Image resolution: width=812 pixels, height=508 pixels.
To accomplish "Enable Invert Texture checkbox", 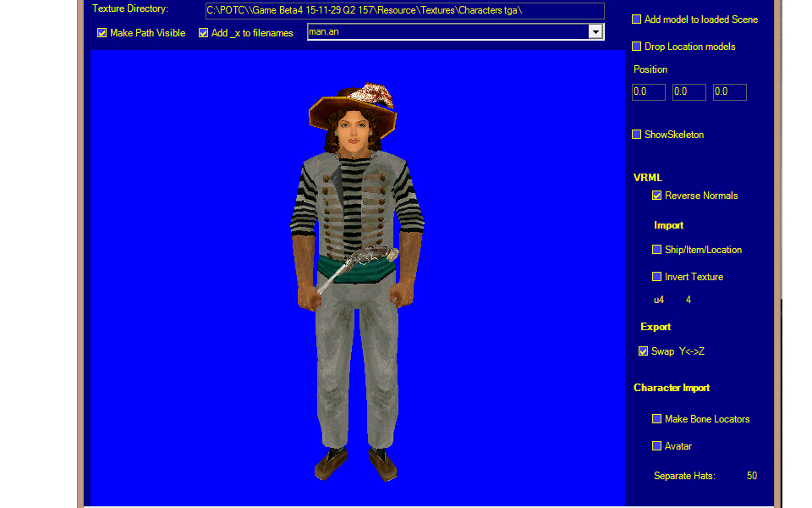I will 656,276.
